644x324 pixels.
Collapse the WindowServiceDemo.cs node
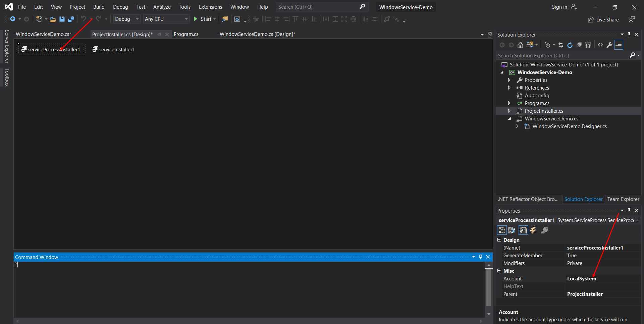[x=509, y=119]
